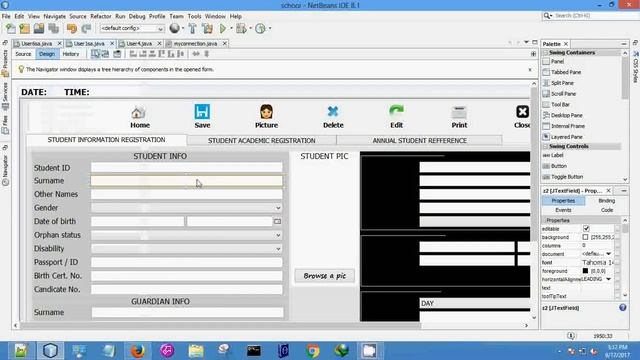Click the foreground black color swatch

(585, 271)
